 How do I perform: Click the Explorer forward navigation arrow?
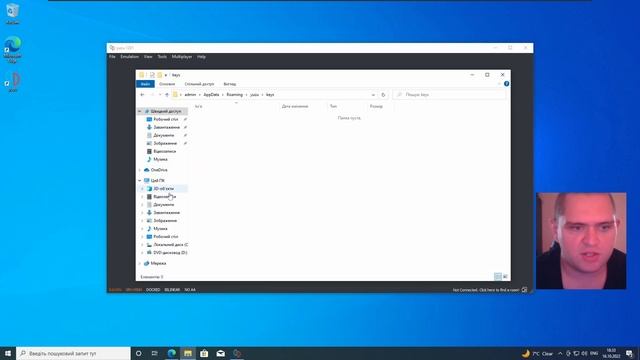(152, 95)
